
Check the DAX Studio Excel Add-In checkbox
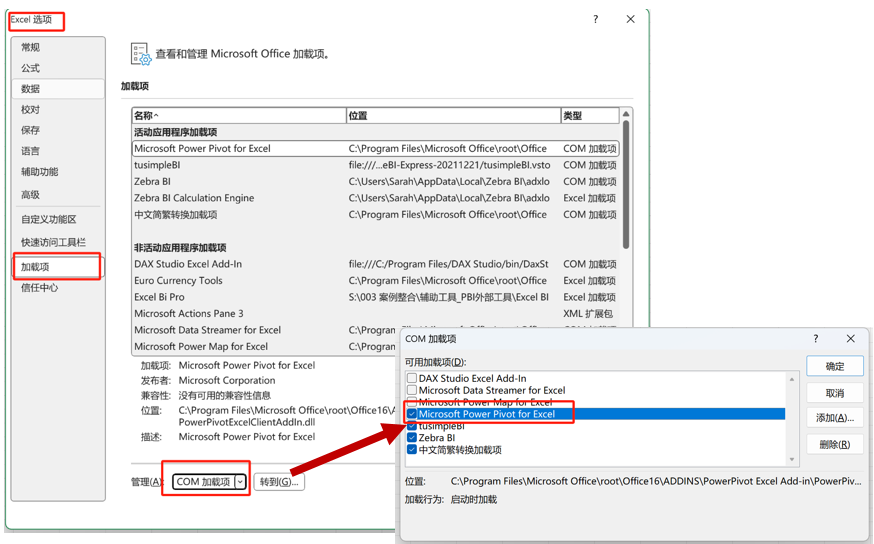point(412,378)
